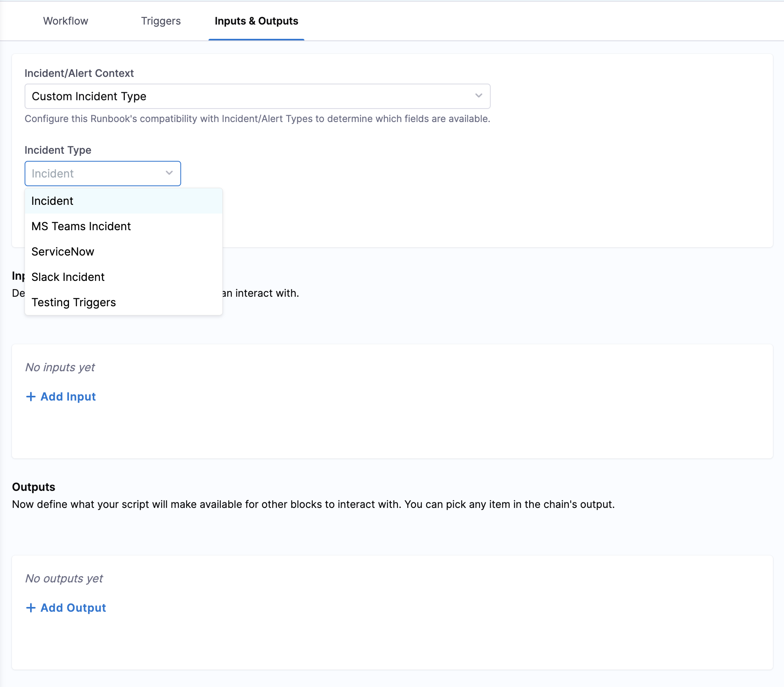Viewport: 784px width, 687px height.
Task: Expand the Incident Type chevron arrow
Action: click(168, 173)
